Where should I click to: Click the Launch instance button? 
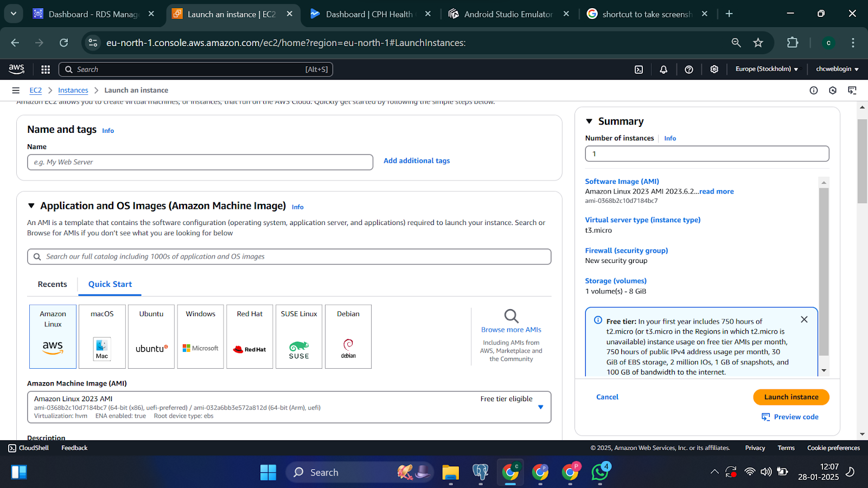point(791,397)
